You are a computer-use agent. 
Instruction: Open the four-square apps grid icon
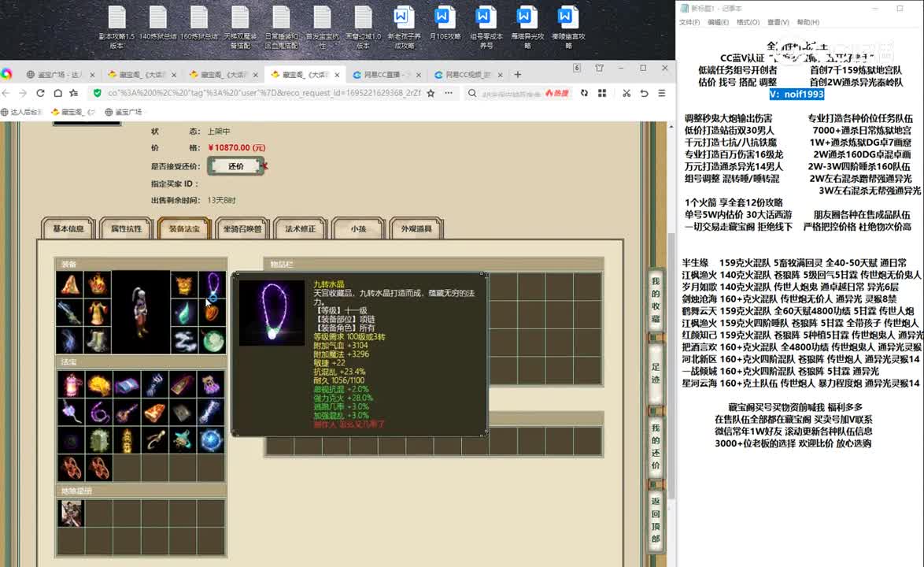pos(601,93)
